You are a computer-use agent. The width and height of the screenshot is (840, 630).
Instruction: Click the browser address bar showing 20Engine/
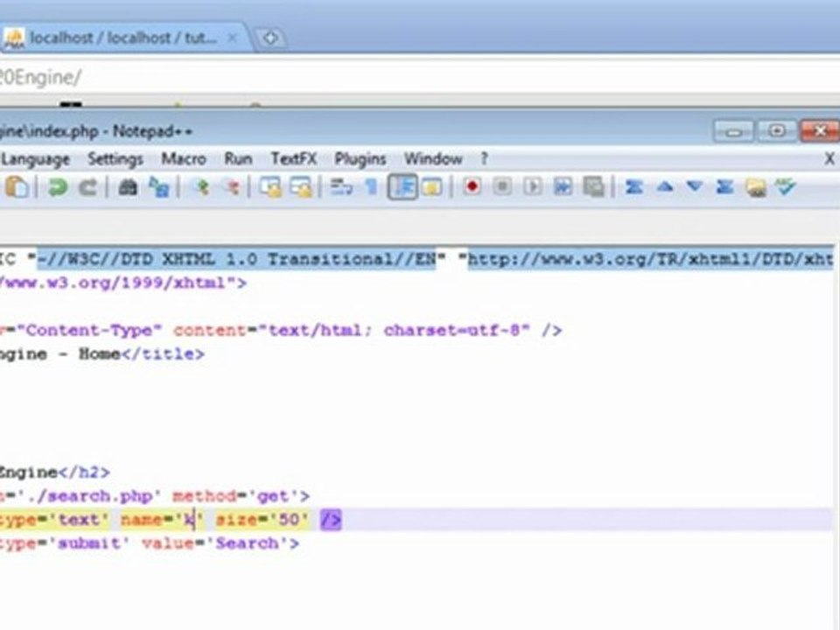(420, 77)
